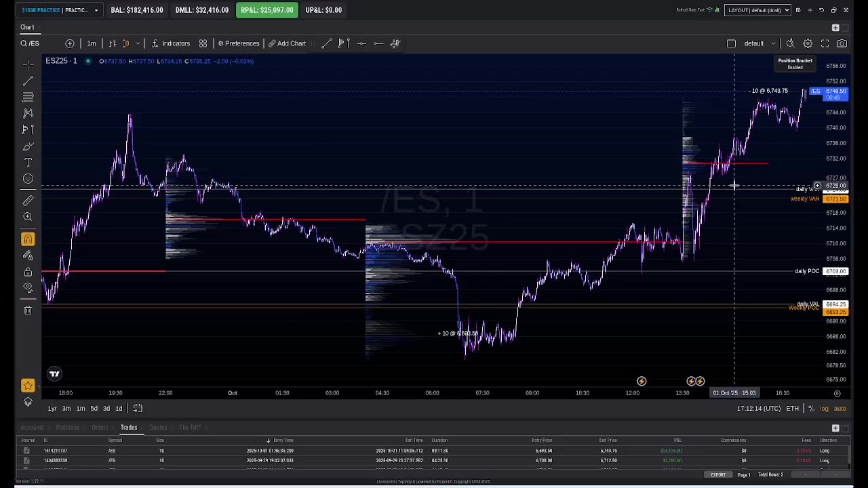Select the crosshair cursor tool
The height and width of the screenshot is (488, 868).
coord(28,64)
